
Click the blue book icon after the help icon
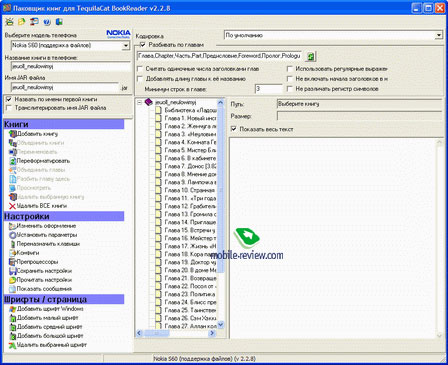point(59,22)
